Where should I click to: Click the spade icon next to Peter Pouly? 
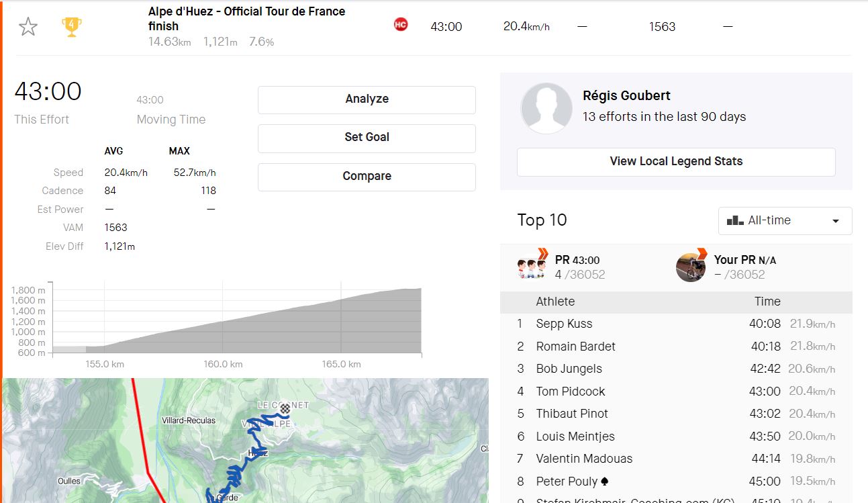pos(605,482)
